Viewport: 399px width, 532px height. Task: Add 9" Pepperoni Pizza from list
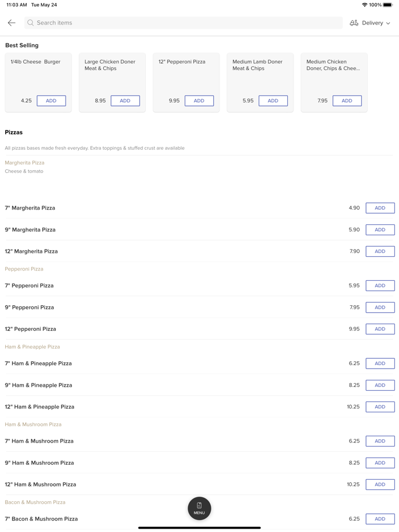[380, 308]
